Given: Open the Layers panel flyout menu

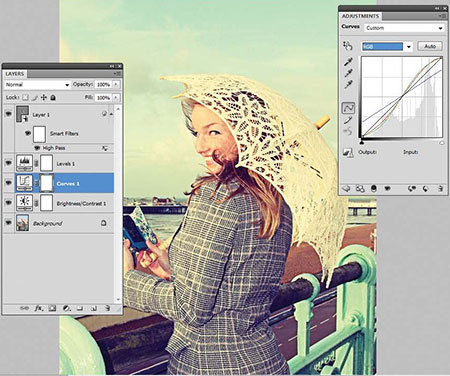Looking at the screenshot, I should [x=117, y=74].
